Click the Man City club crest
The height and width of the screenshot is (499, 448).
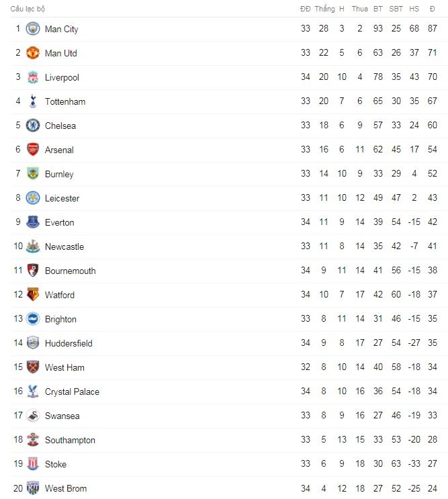33,29
